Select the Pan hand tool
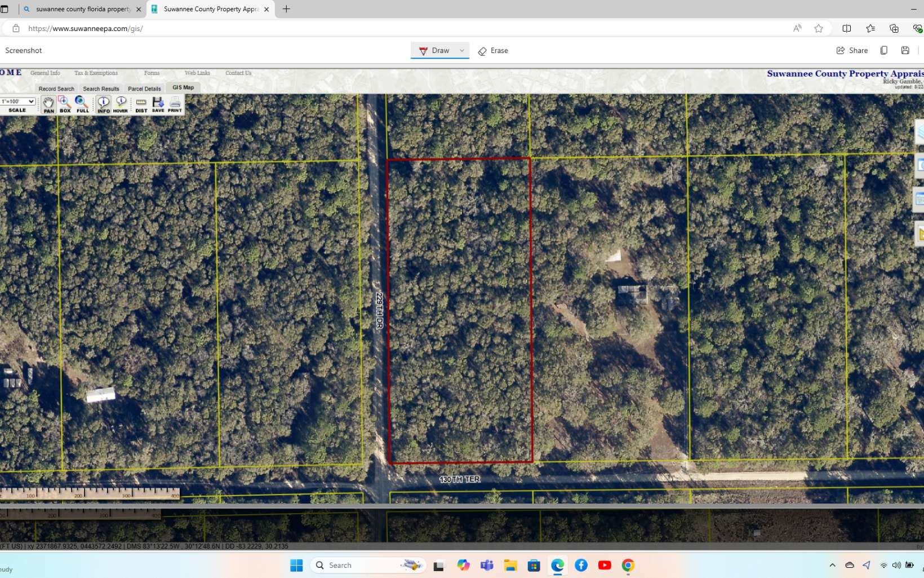 pos(48,104)
